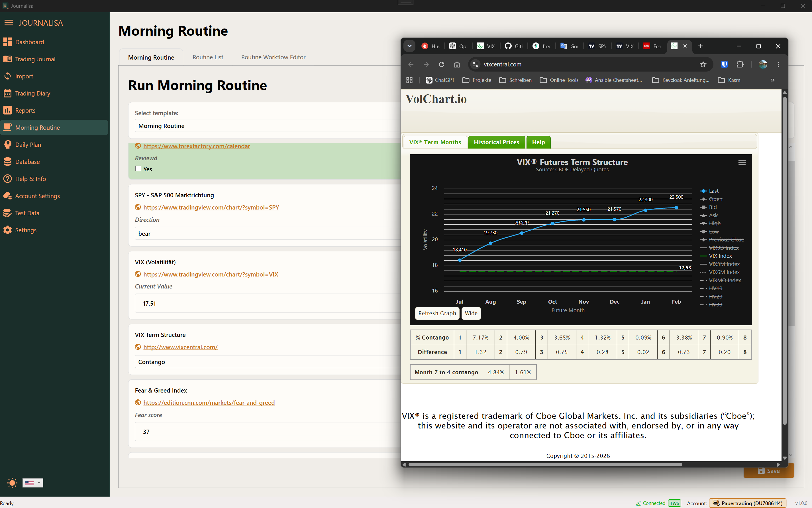The width and height of the screenshot is (812, 508).
Task: Switch to the Routine List tab
Action: coord(208,57)
